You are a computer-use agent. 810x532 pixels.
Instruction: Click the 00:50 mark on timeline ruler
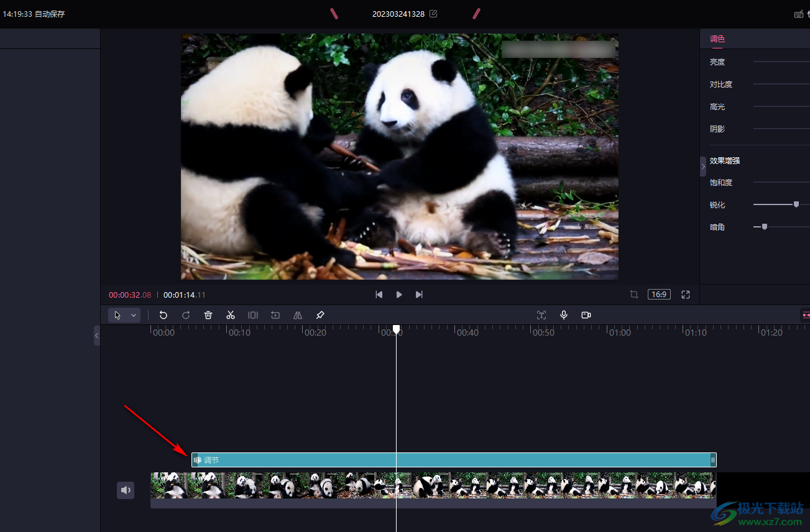543,332
